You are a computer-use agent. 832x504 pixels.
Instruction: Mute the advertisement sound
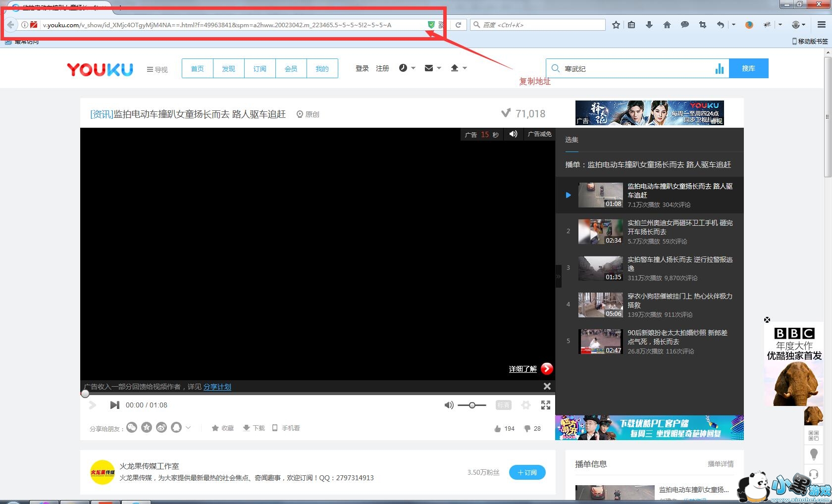coord(514,134)
